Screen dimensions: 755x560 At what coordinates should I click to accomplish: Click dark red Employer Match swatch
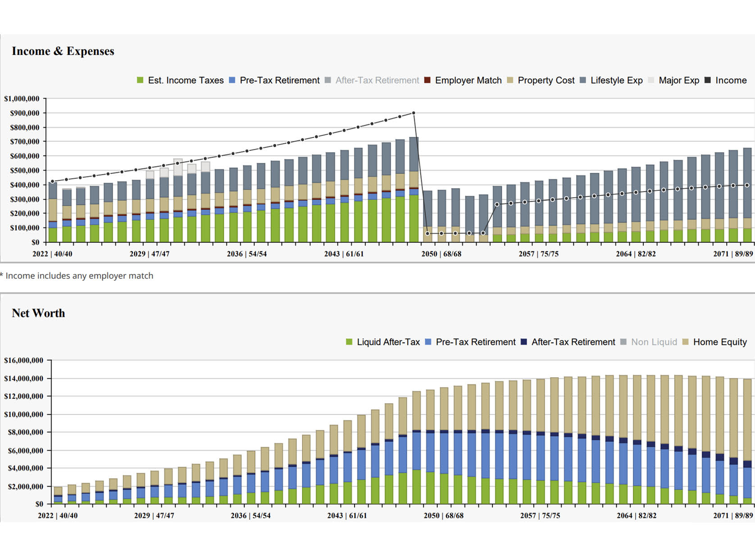(x=428, y=80)
